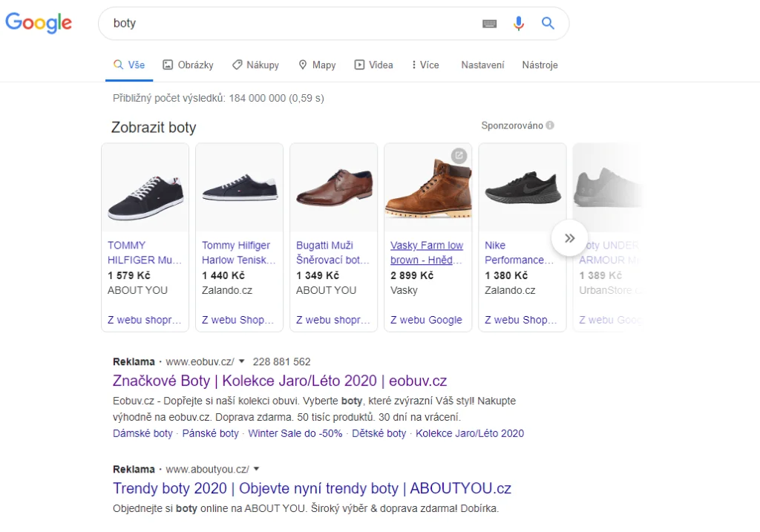Viewport: 760px width, 532px height.
Task: Open the Nike Performance black shoe image
Action: point(522,188)
